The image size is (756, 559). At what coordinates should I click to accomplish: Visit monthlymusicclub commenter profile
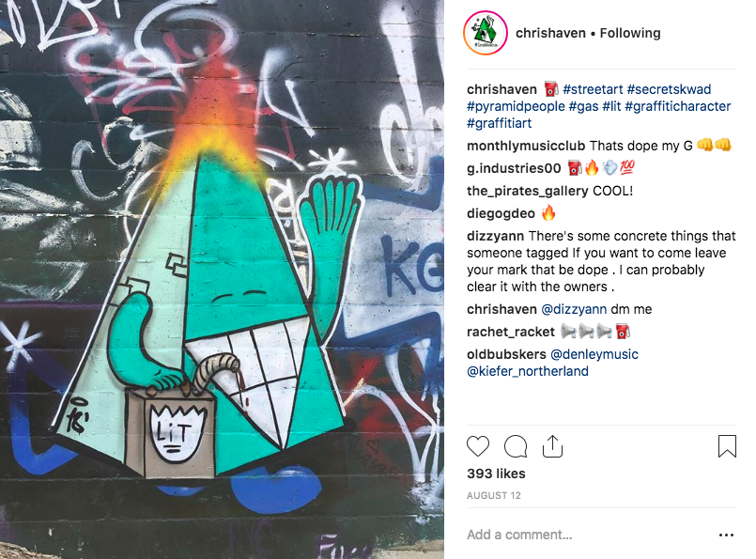click(x=526, y=146)
